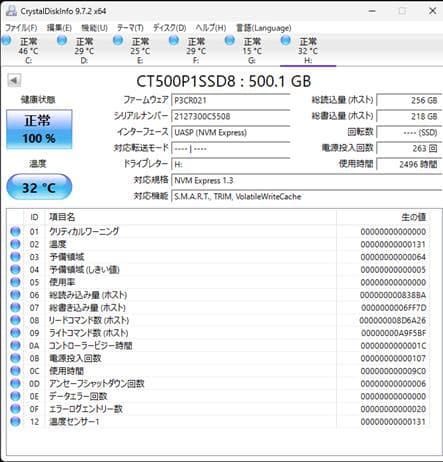The image size is (443, 462).
Task: Click the previous disk arrow button
Action: click(x=14, y=80)
